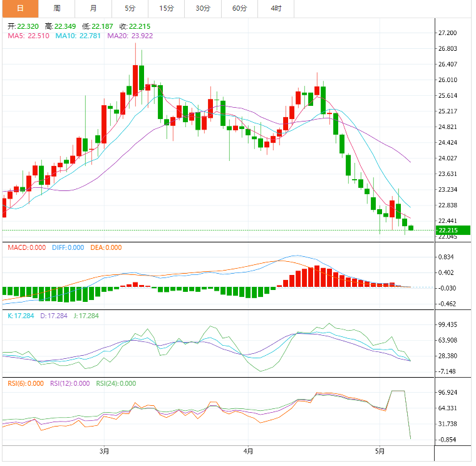Click the MA10 legend value

coord(78,36)
